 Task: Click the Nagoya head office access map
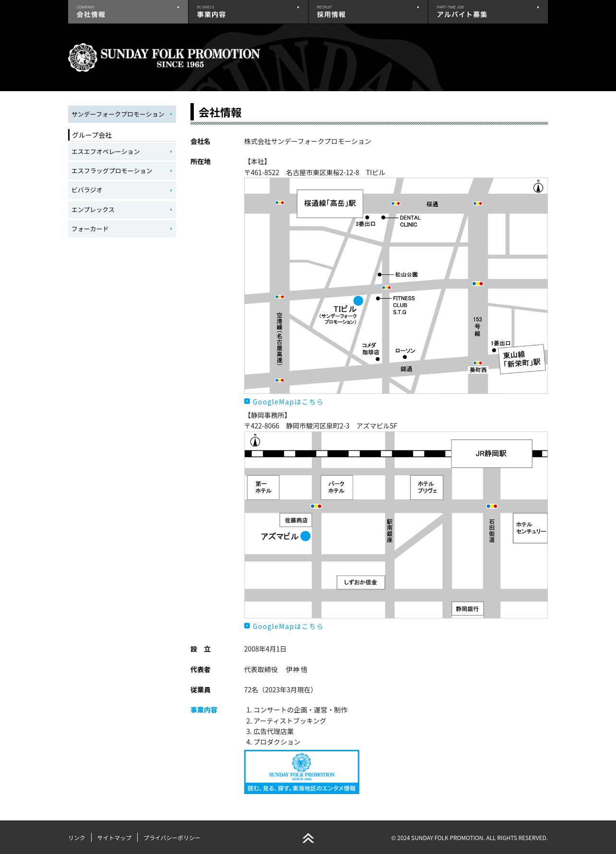396,286
